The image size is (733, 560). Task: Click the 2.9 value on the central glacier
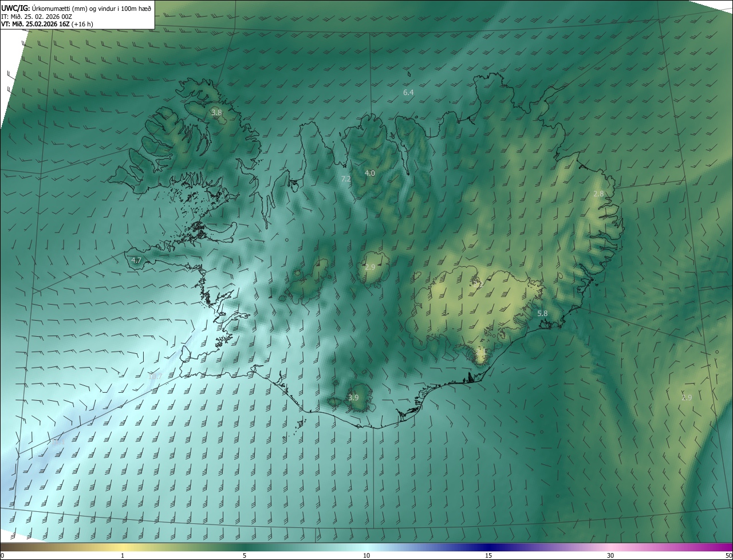coord(370,267)
